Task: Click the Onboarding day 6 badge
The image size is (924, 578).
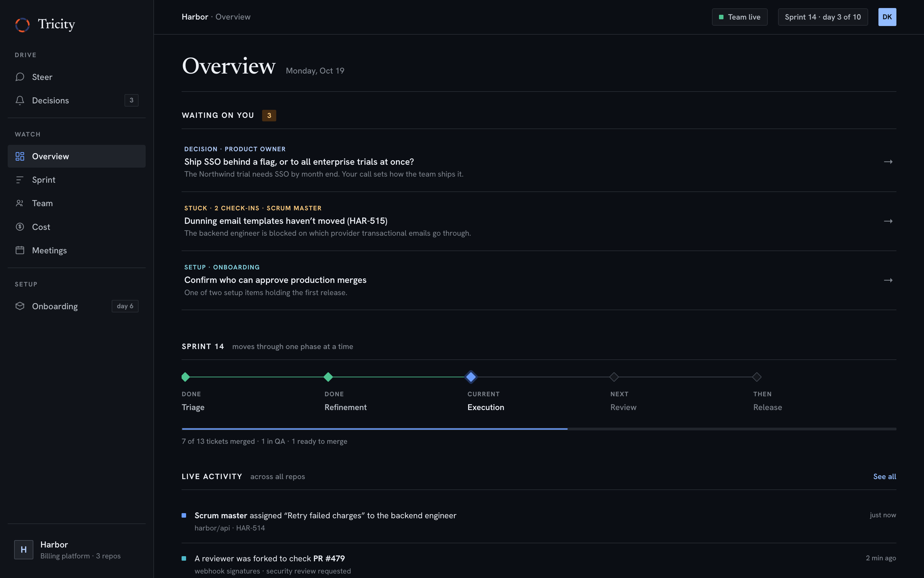Action: pos(125,306)
